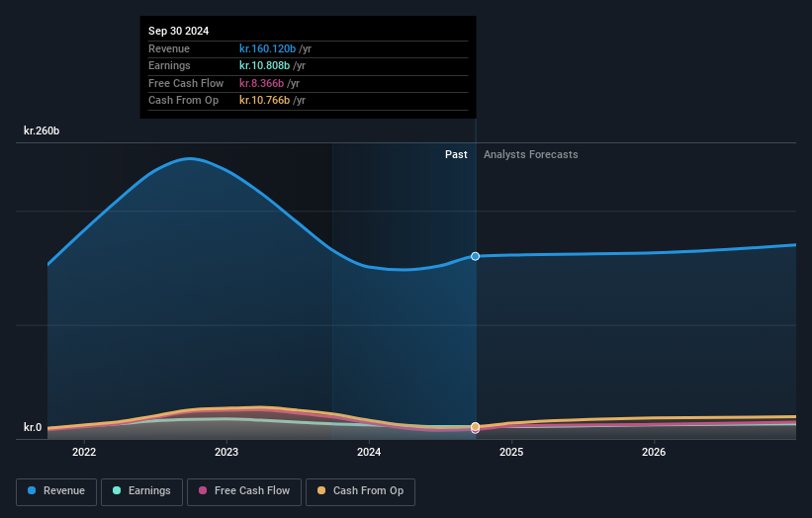
Task: Select the Cash From Op data point marker
Action: point(475,426)
